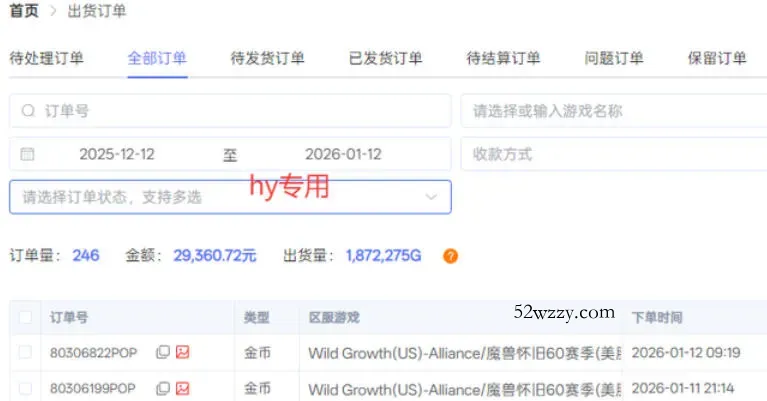Click shipped quantity 1,872,275G
The width and height of the screenshot is (767, 401).
384,255
